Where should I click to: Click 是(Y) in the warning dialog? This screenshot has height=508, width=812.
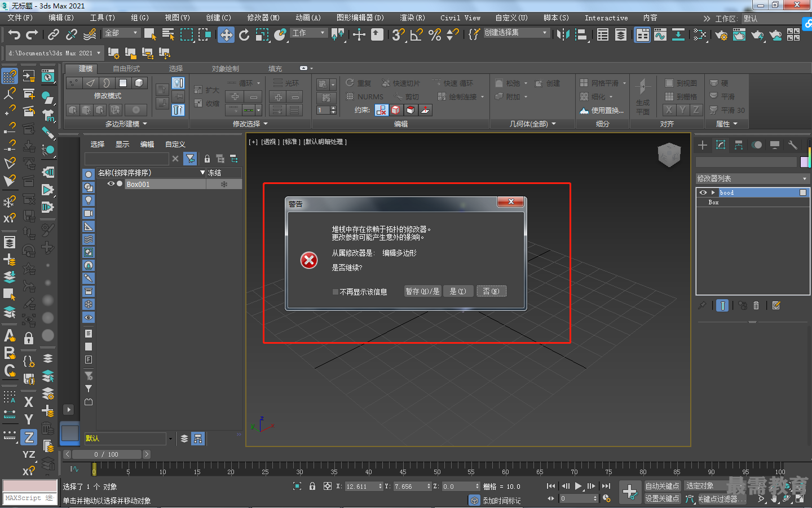coord(458,291)
